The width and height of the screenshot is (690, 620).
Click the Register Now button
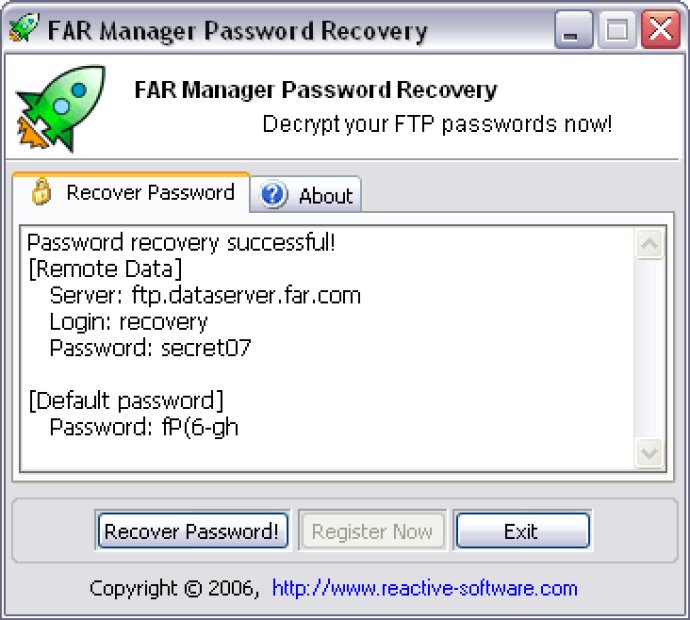click(x=372, y=531)
